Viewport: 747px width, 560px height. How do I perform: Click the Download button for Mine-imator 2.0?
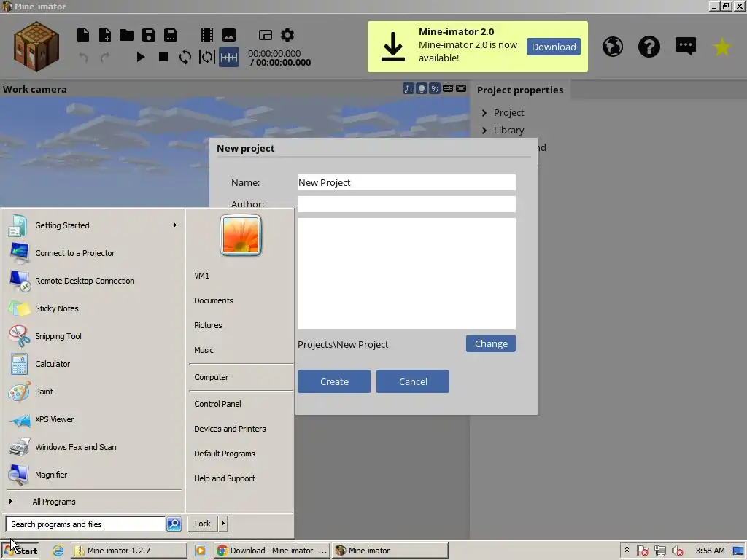pos(554,47)
